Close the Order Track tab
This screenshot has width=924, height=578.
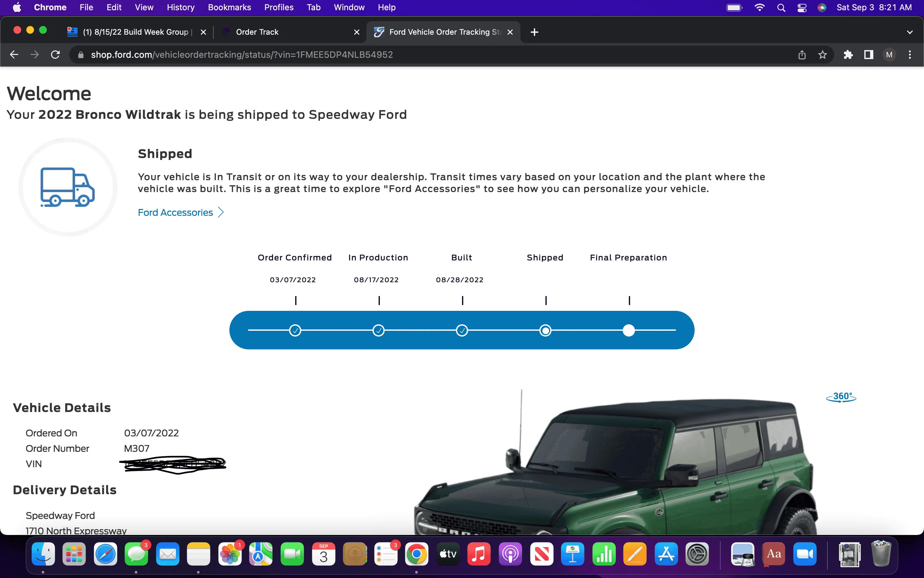[357, 32]
